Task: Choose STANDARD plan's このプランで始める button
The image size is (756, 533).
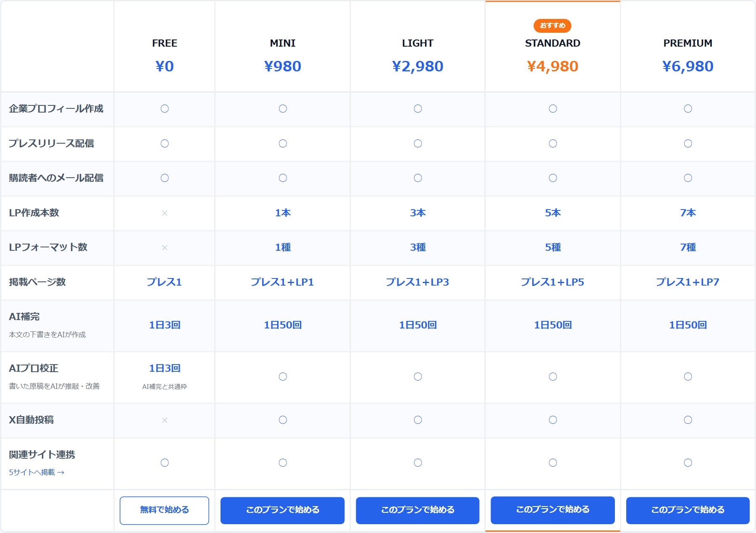Action: pyautogui.click(x=553, y=510)
